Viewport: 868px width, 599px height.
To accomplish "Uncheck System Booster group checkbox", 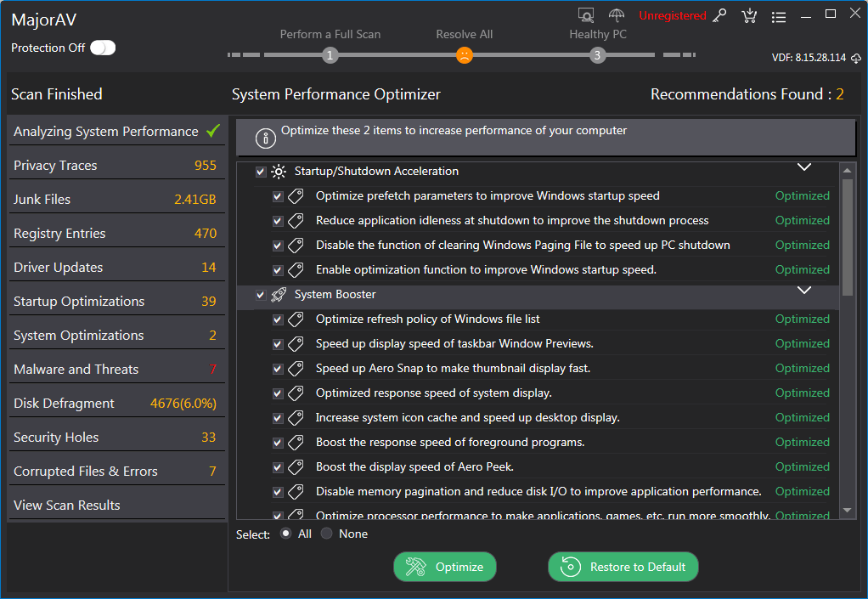I will (x=261, y=295).
